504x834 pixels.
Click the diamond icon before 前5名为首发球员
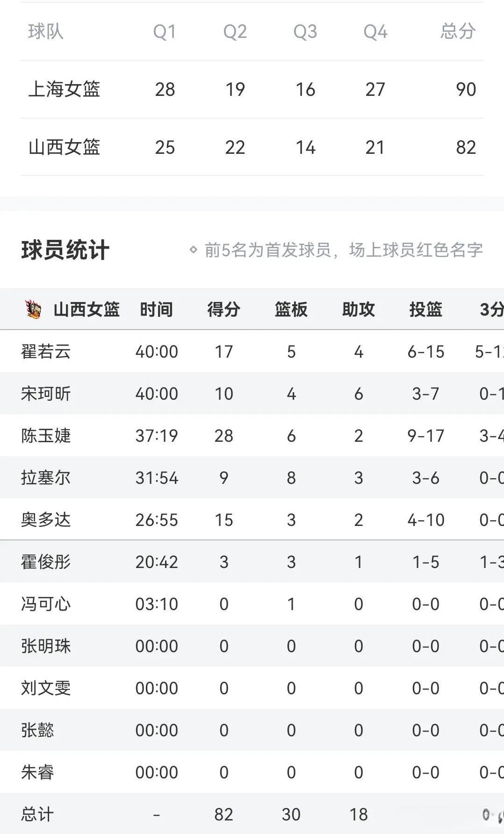click(193, 250)
